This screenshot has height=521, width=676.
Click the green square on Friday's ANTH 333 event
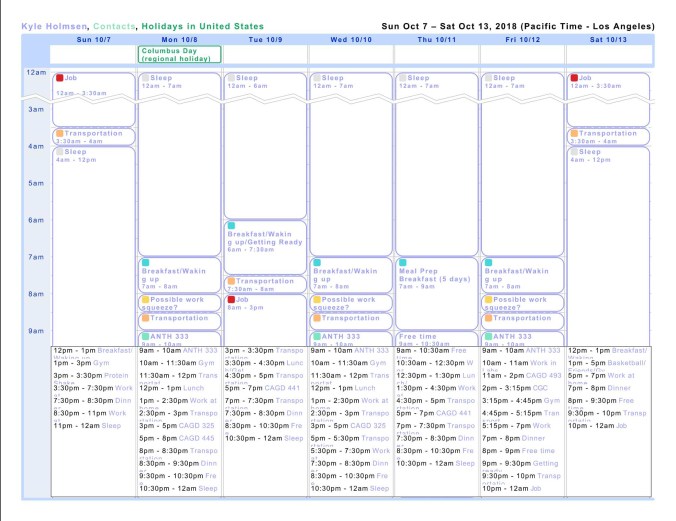[x=488, y=336]
